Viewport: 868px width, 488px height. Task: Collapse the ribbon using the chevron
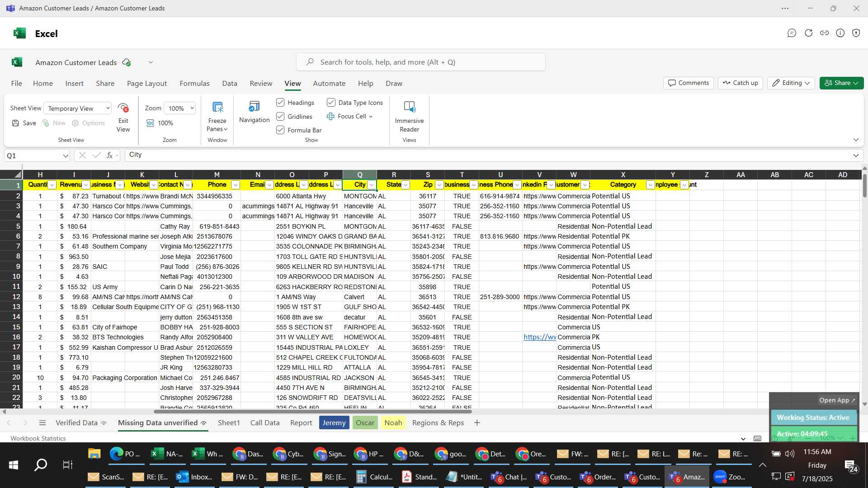(x=856, y=140)
